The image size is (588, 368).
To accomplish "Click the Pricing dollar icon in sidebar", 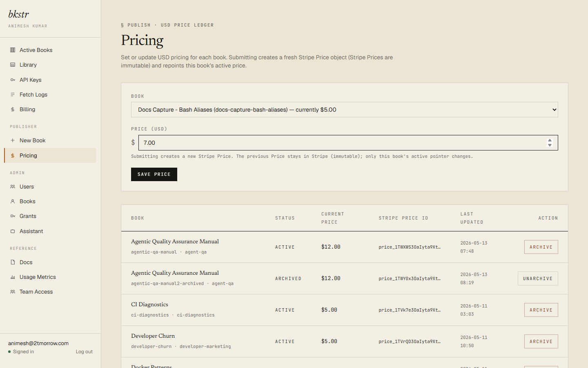I will (x=13, y=155).
